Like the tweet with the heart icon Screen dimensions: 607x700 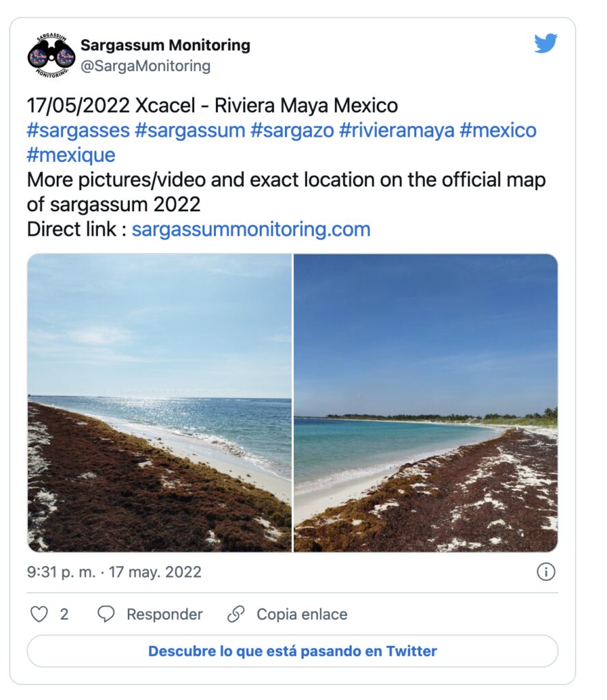(x=40, y=615)
